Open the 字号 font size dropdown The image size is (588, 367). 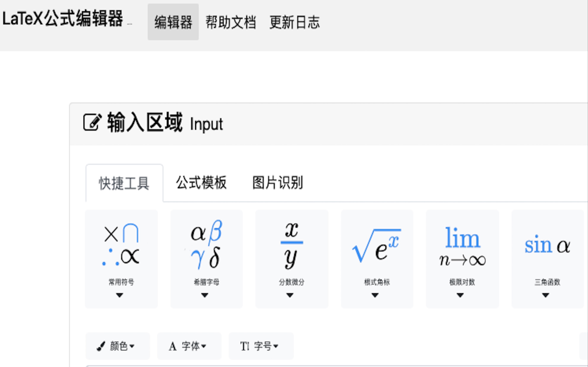tap(261, 346)
